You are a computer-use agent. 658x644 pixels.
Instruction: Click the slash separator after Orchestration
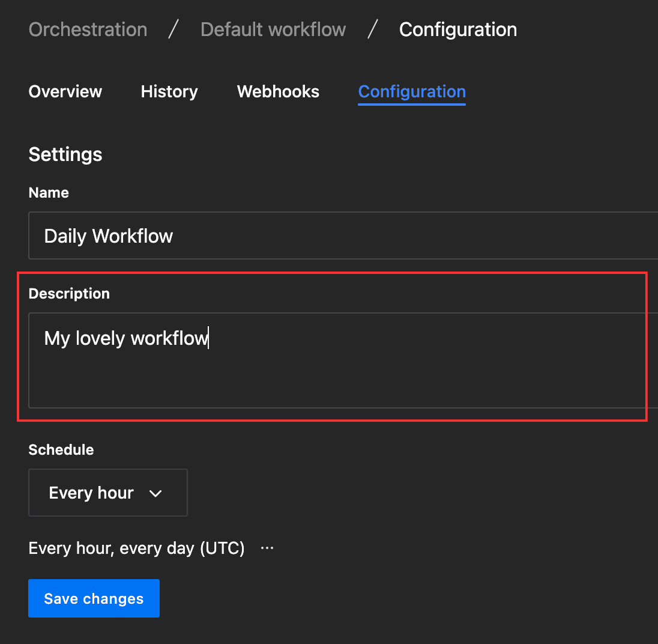pyautogui.click(x=174, y=29)
